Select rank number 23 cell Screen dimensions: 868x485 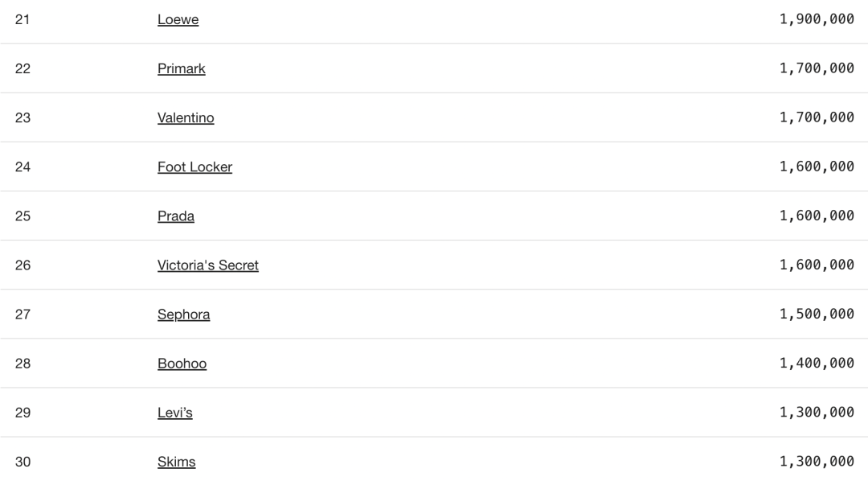click(x=23, y=117)
